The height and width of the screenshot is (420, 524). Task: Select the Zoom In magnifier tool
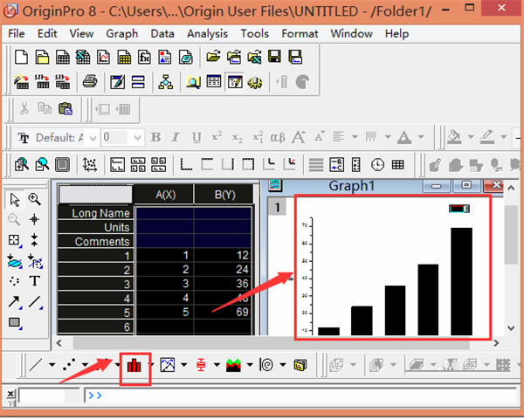pos(34,199)
